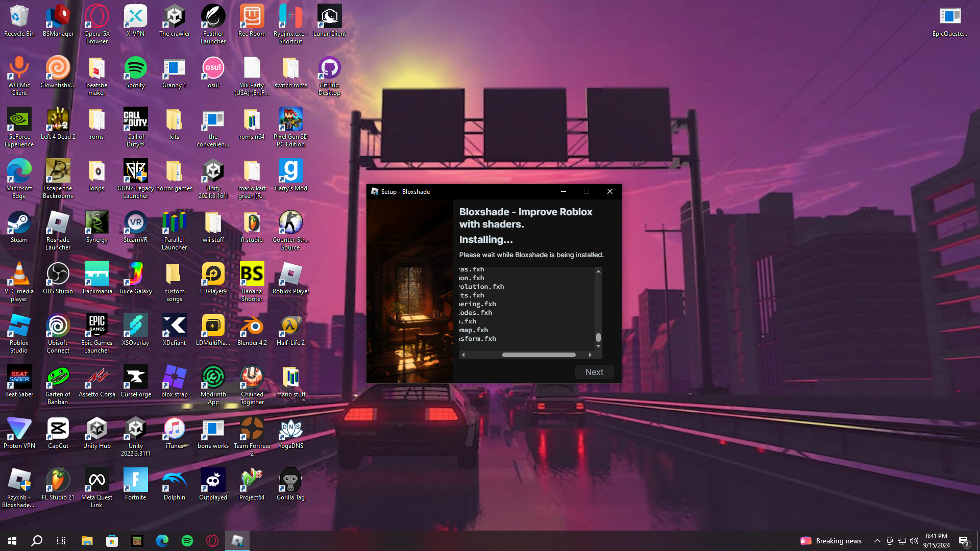
Task: Open Spotify from the taskbar
Action: click(187, 541)
